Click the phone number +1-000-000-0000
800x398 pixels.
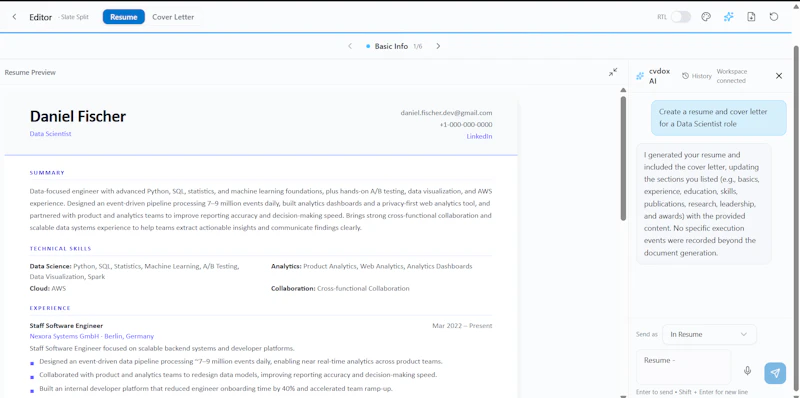[466, 125]
